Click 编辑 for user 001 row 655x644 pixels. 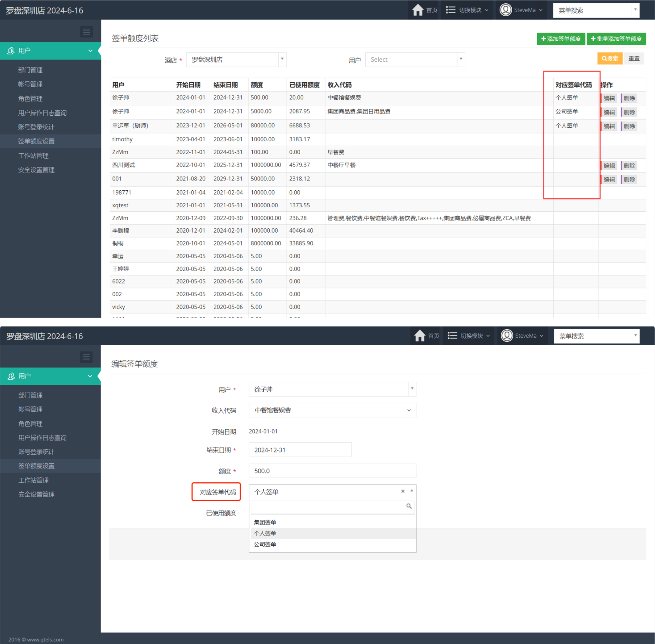click(609, 179)
